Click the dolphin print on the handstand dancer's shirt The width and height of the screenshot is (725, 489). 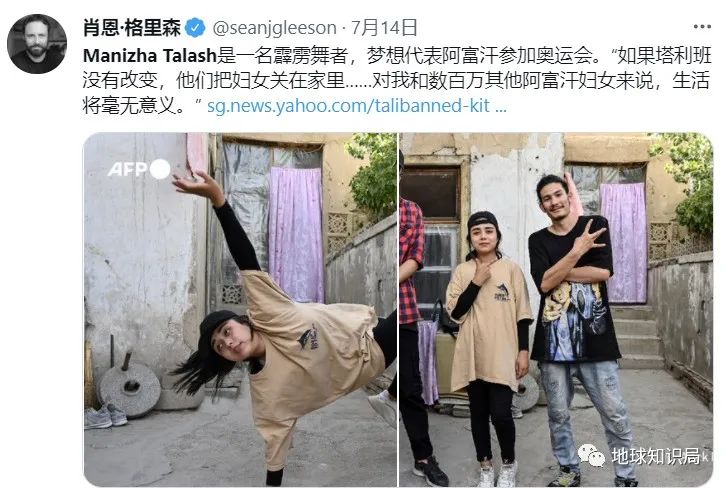(x=308, y=337)
